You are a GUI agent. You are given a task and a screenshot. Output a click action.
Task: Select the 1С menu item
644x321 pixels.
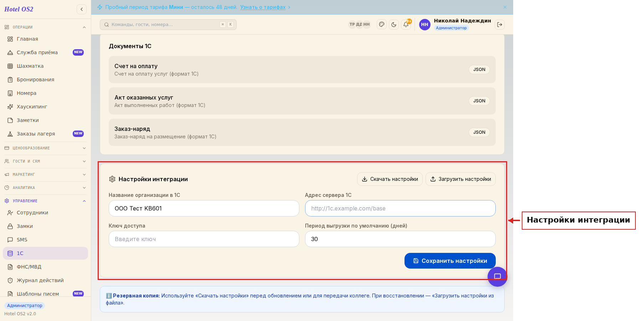[45, 253]
